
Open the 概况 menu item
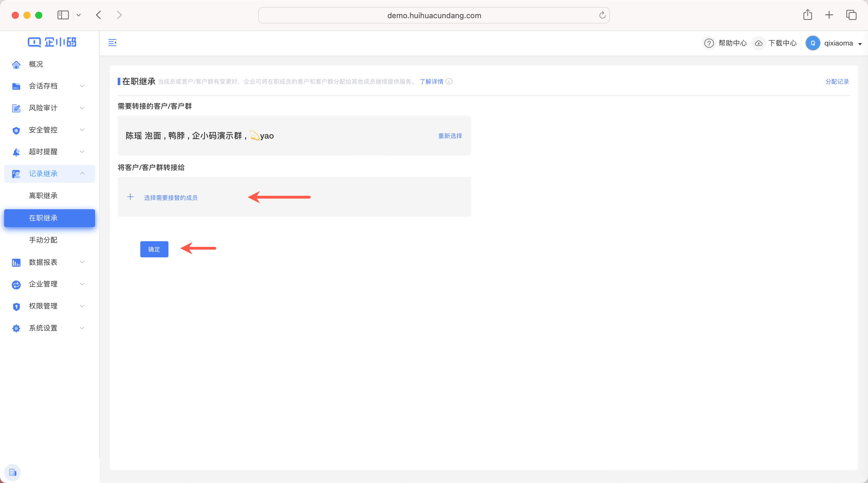pyautogui.click(x=50, y=64)
